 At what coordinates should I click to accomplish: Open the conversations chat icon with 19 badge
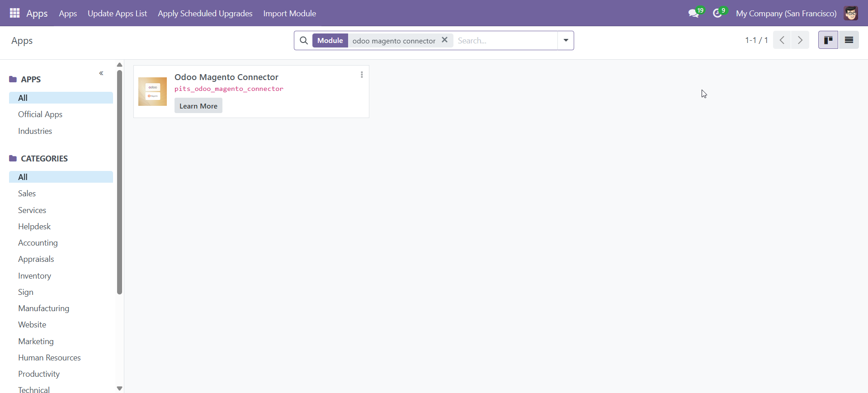[693, 14]
